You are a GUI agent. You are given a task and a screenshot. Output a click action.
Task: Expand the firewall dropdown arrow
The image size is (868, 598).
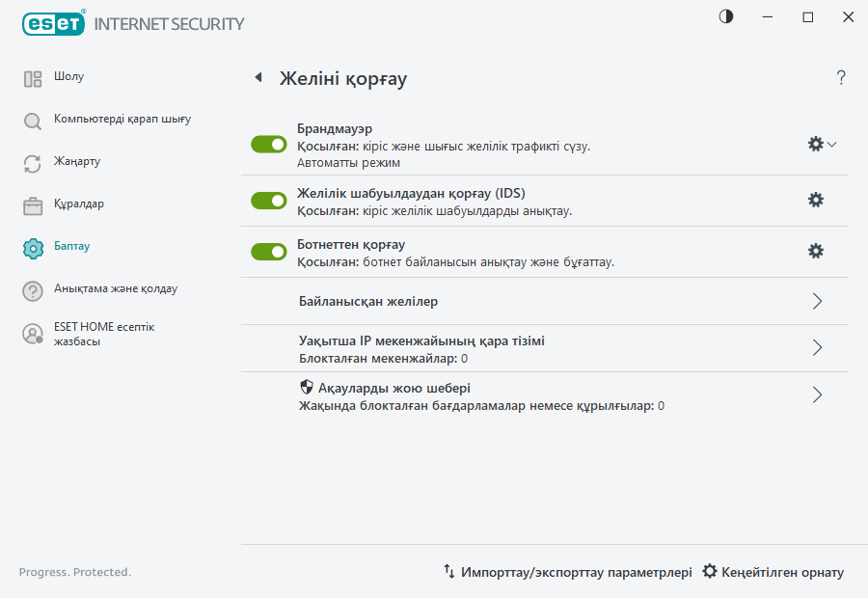click(x=830, y=143)
